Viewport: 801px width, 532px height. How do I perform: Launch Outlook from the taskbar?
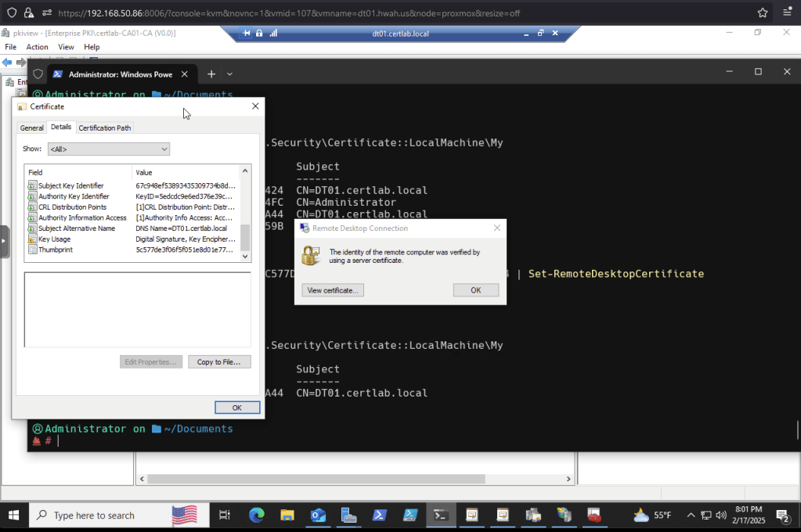pyautogui.click(x=318, y=516)
